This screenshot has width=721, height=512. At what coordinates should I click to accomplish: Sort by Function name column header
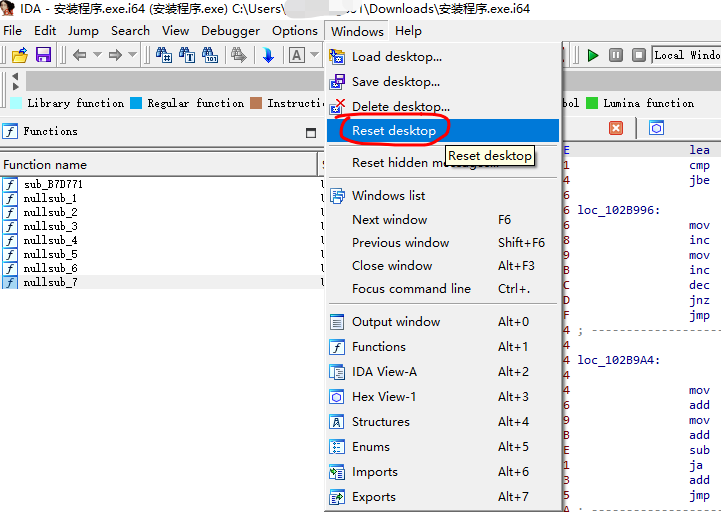click(x=159, y=165)
